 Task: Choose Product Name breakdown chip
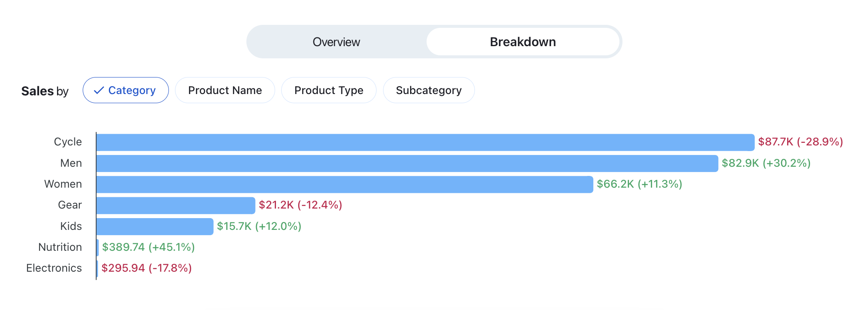[225, 90]
